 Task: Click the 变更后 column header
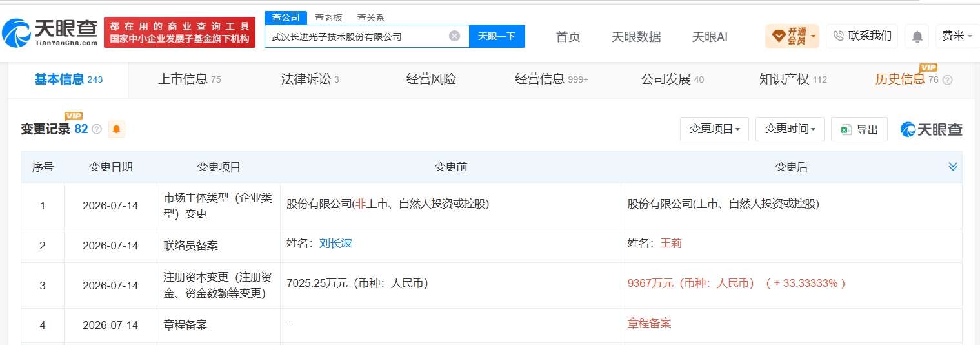pyautogui.click(x=791, y=167)
